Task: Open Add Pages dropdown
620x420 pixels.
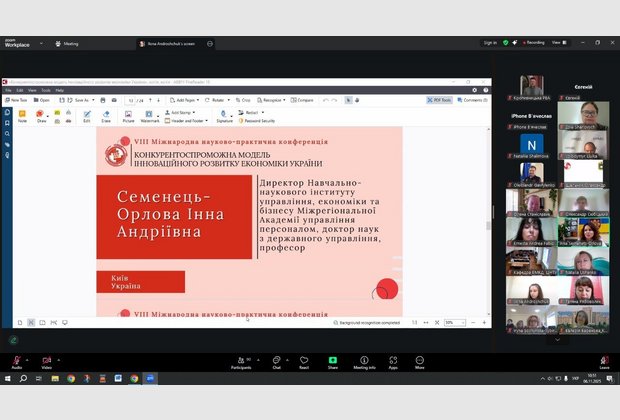Action: tap(184, 100)
